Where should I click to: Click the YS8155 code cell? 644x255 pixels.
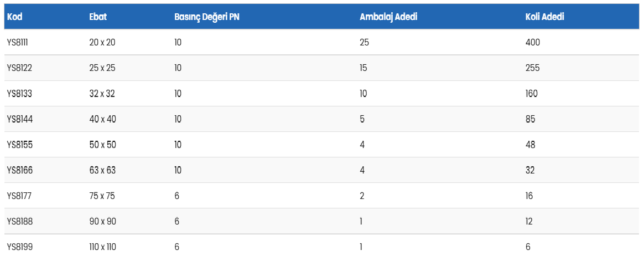(x=19, y=145)
